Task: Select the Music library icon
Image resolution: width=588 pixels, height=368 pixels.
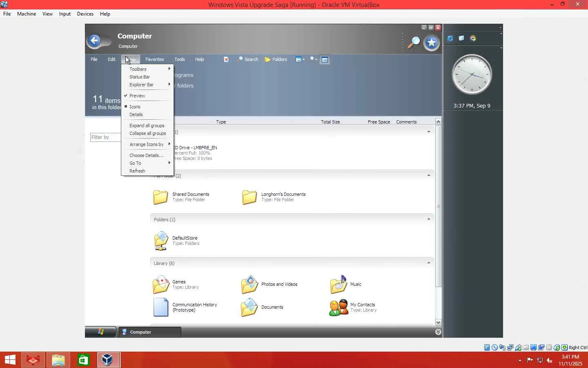Action: [339, 284]
